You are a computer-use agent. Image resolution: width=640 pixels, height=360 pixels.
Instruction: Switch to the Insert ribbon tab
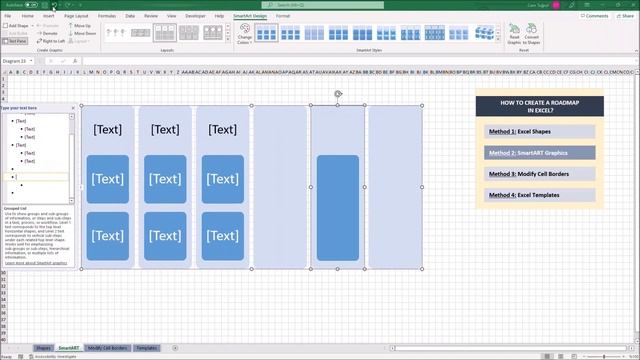pyautogui.click(x=49, y=16)
